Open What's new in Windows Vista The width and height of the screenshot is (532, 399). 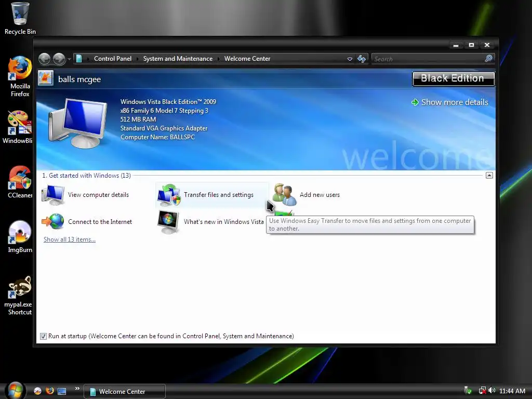click(x=210, y=222)
